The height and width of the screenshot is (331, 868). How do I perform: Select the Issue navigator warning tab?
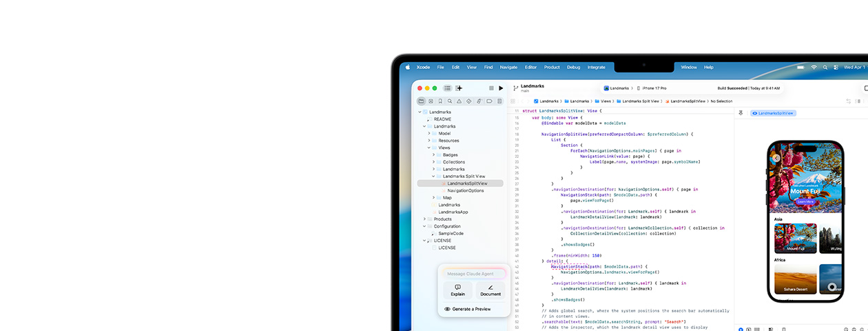point(459,101)
